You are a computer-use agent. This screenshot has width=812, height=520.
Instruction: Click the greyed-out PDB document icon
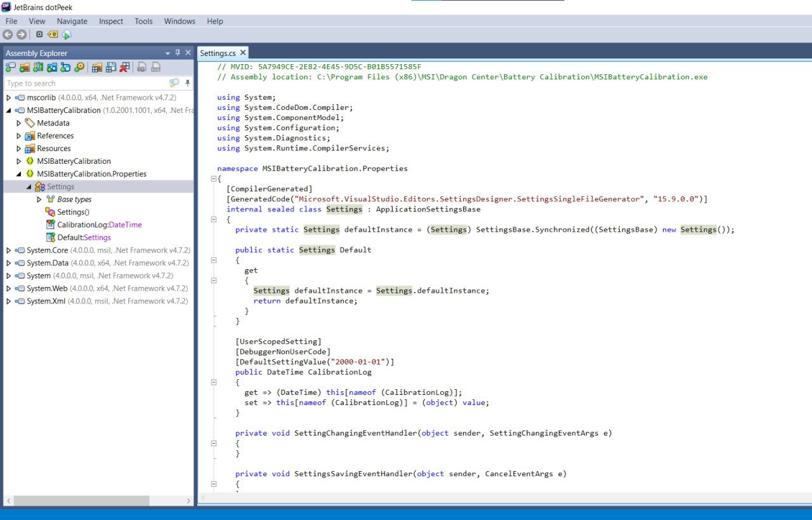tap(155, 67)
